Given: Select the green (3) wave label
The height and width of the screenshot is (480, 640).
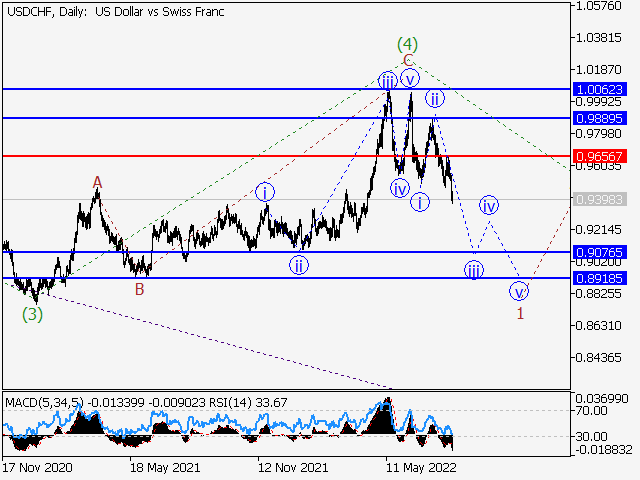Looking at the screenshot, I should (32, 314).
